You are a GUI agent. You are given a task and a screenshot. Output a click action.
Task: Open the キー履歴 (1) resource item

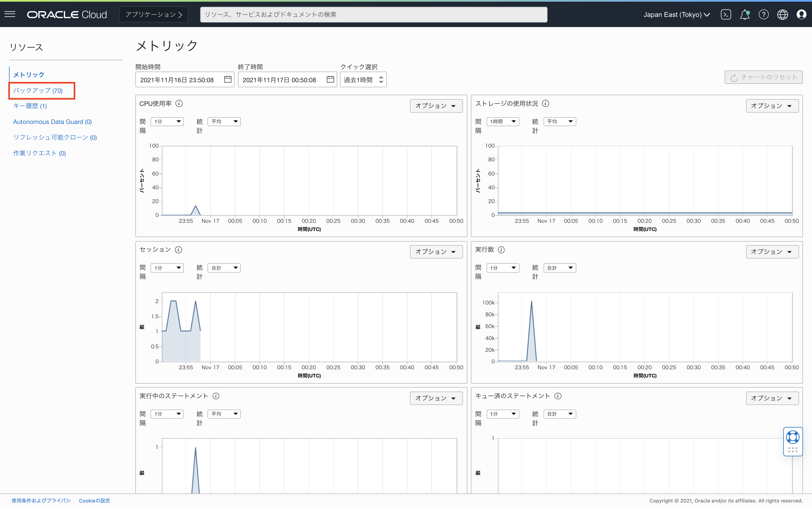[x=30, y=106]
